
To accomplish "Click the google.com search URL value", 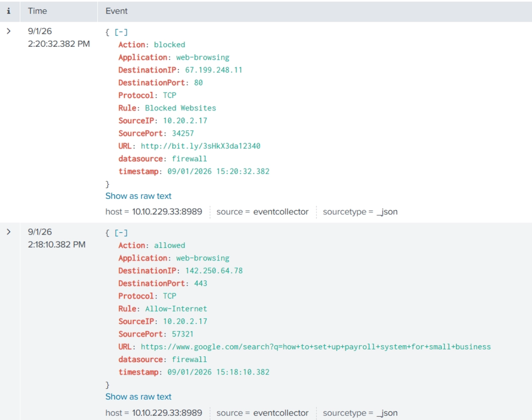I will (316, 347).
